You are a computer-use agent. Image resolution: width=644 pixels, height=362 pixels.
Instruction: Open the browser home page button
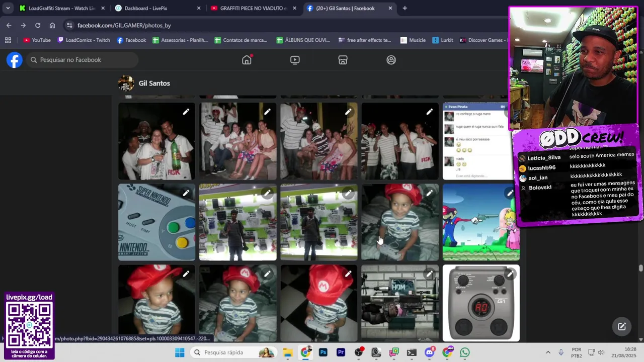tap(52, 25)
